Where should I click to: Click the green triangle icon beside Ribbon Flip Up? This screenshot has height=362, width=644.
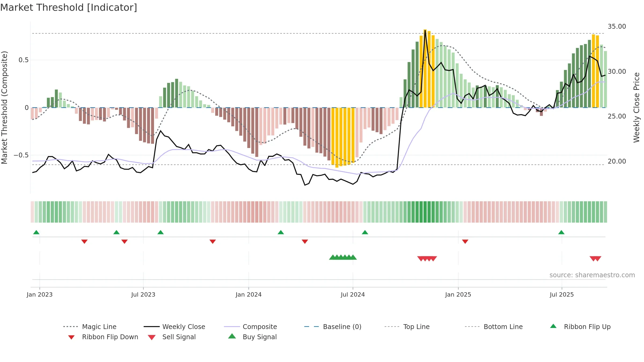point(553,326)
